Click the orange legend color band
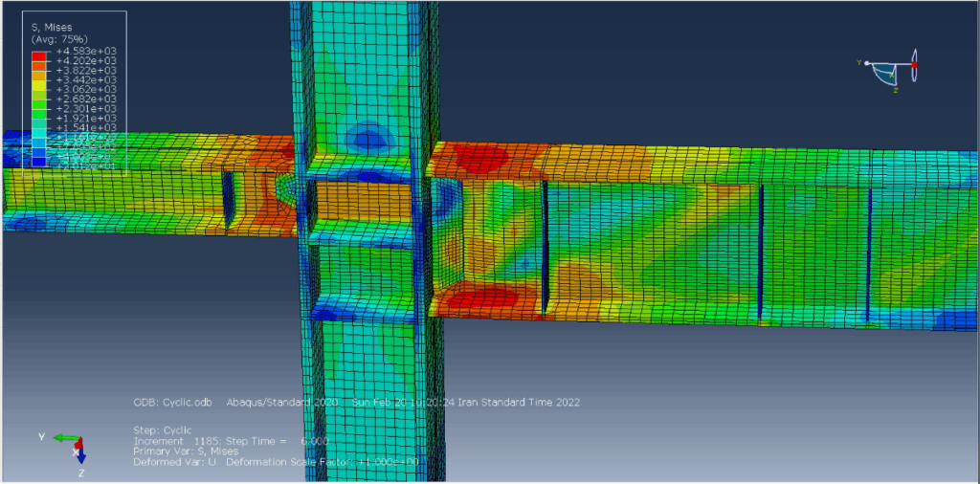 click(38, 70)
